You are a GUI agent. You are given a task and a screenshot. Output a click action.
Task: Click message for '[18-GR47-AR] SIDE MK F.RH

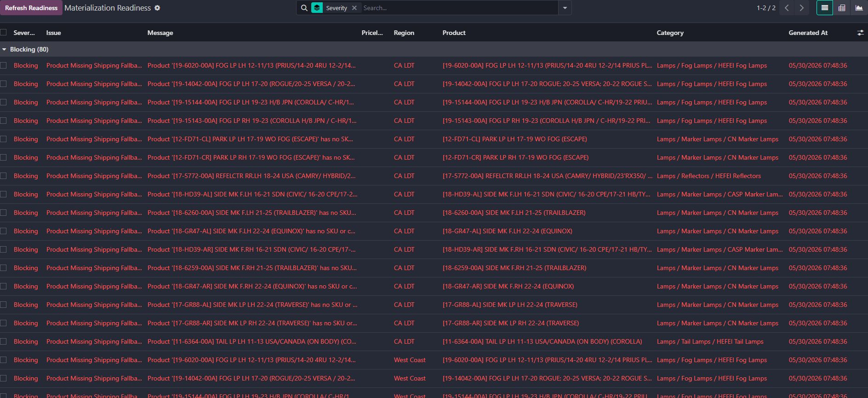252,286
